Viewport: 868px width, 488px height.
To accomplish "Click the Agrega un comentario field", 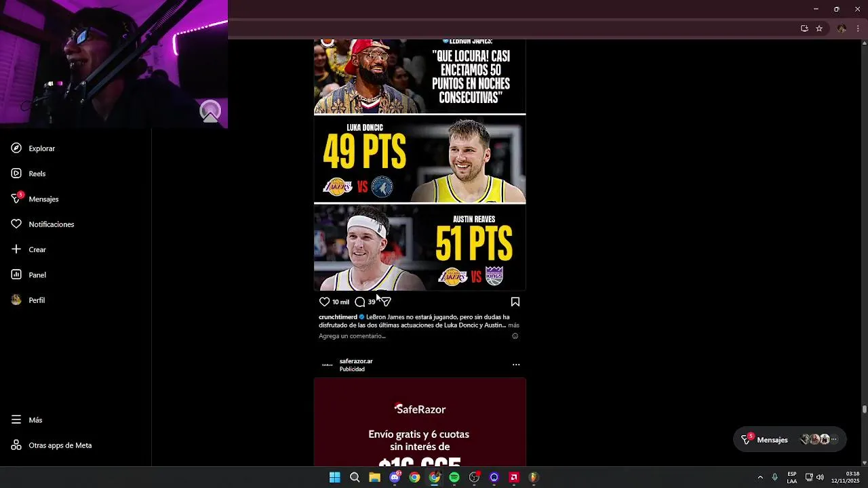I will pyautogui.click(x=352, y=336).
